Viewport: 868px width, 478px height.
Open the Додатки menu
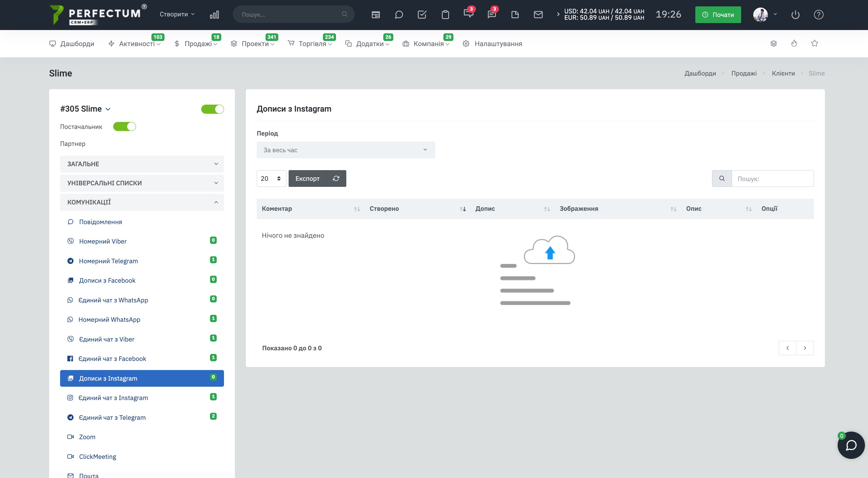(368, 44)
